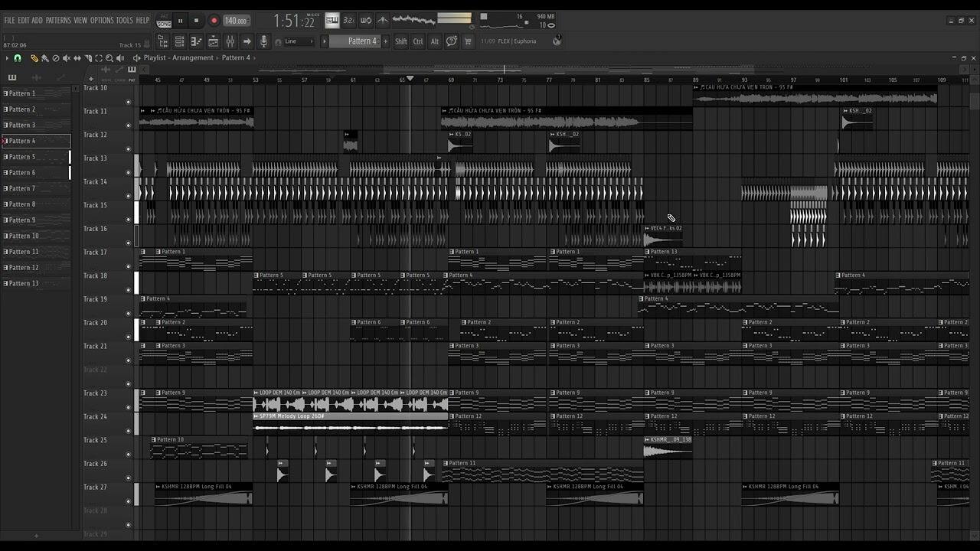The height and width of the screenshot is (551, 980).
Task: Open the Piano roll icon
Action: pyautogui.click(x=196, y=41)
